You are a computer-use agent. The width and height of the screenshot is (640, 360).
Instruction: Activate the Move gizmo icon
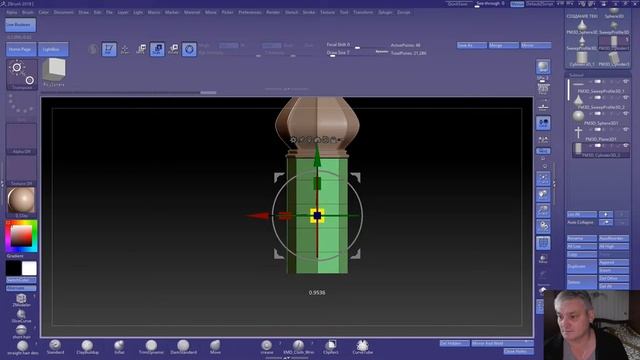[x=141, y=49]
